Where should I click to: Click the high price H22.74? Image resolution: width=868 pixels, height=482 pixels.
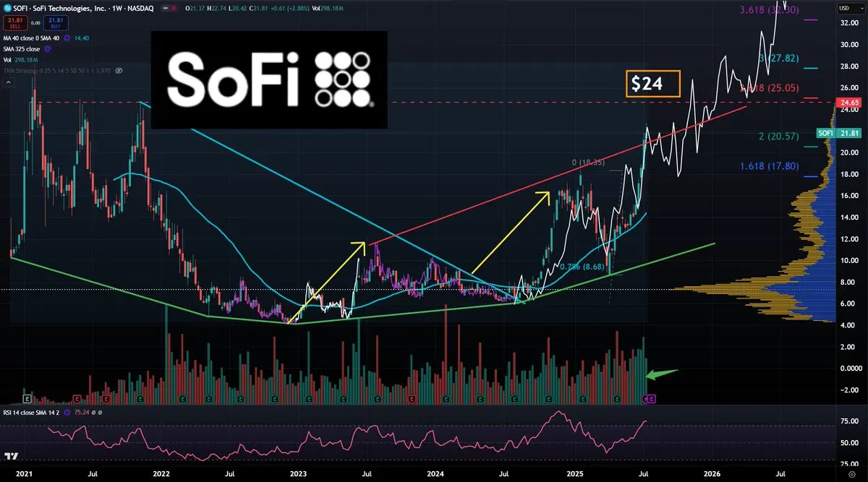click(216, 8)
